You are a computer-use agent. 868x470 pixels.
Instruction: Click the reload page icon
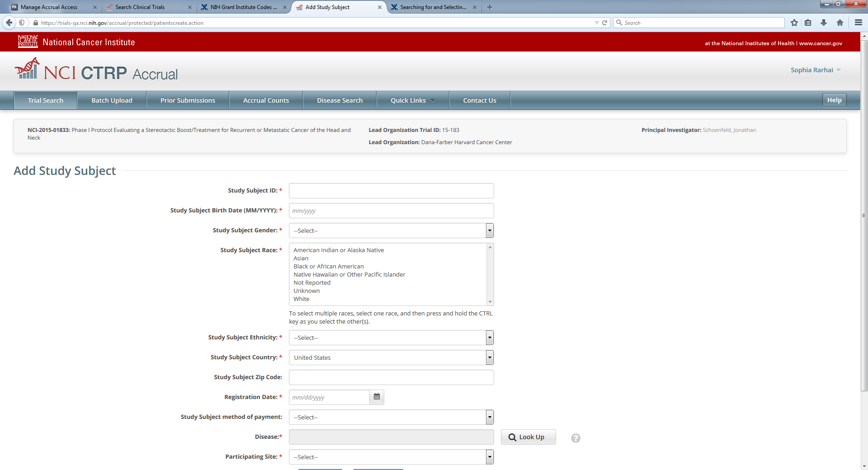point(604,23)
